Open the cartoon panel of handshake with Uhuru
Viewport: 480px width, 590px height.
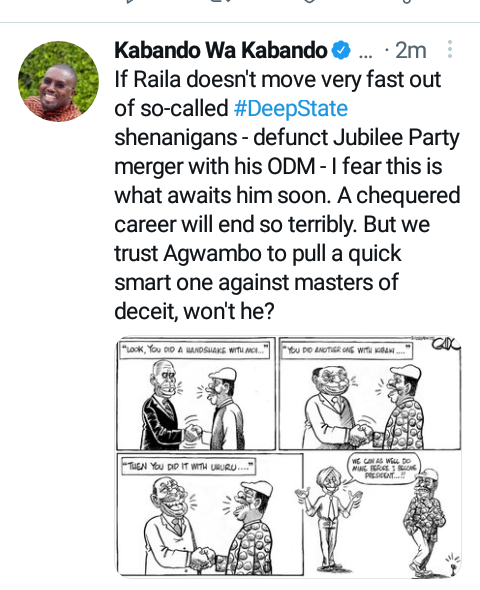point(210,514)
